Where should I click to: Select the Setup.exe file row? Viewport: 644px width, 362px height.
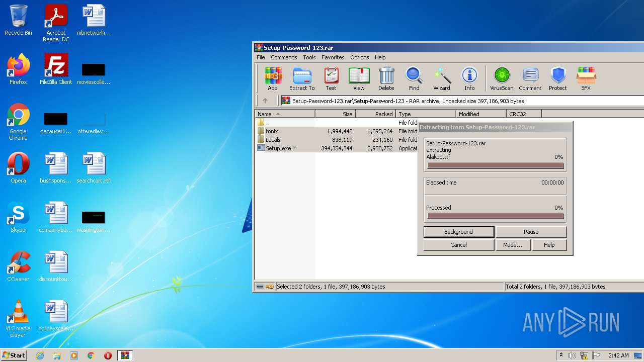tap(337, 148)
